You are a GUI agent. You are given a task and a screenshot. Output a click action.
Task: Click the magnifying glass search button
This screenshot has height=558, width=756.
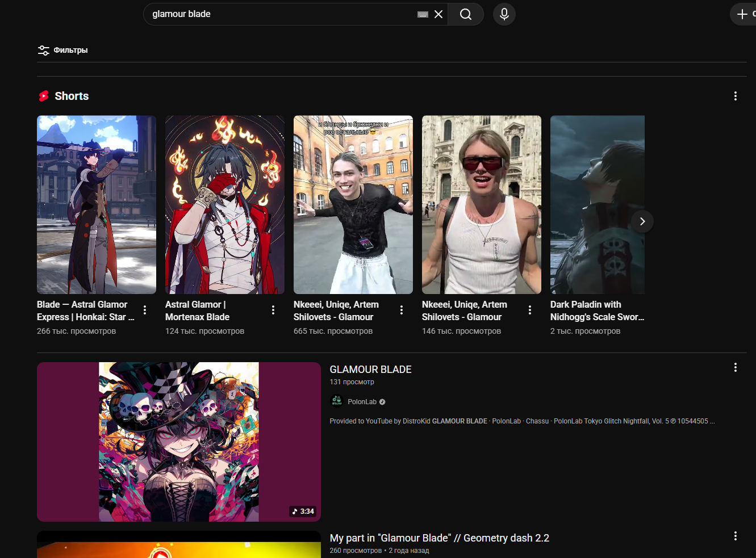click(466, 14)
